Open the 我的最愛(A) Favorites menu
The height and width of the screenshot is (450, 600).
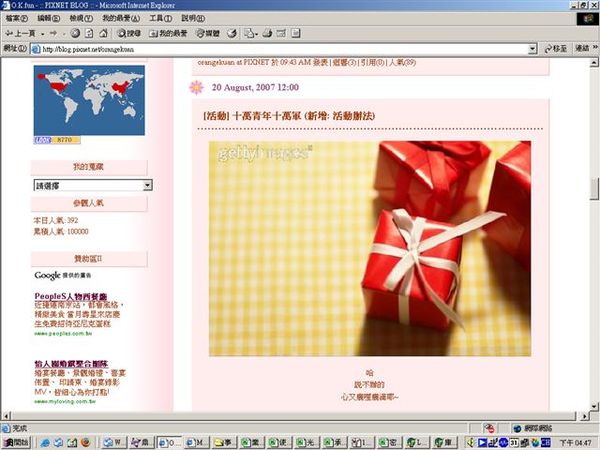[121, 18]
